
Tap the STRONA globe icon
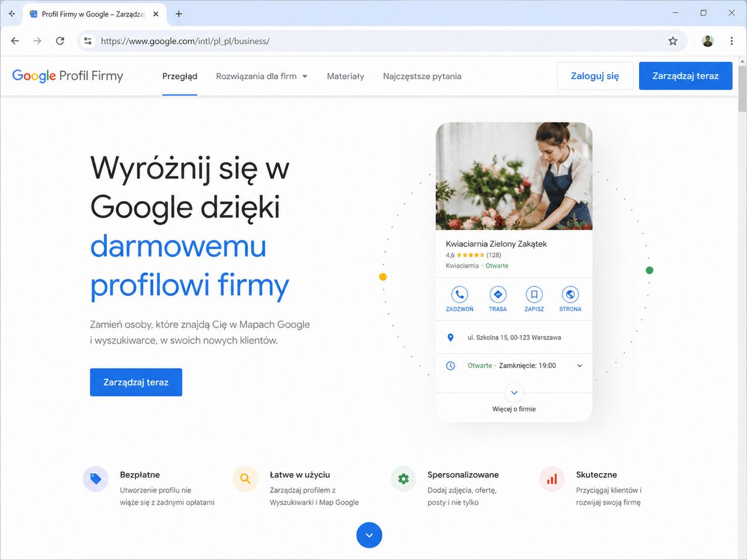[570, 295]
